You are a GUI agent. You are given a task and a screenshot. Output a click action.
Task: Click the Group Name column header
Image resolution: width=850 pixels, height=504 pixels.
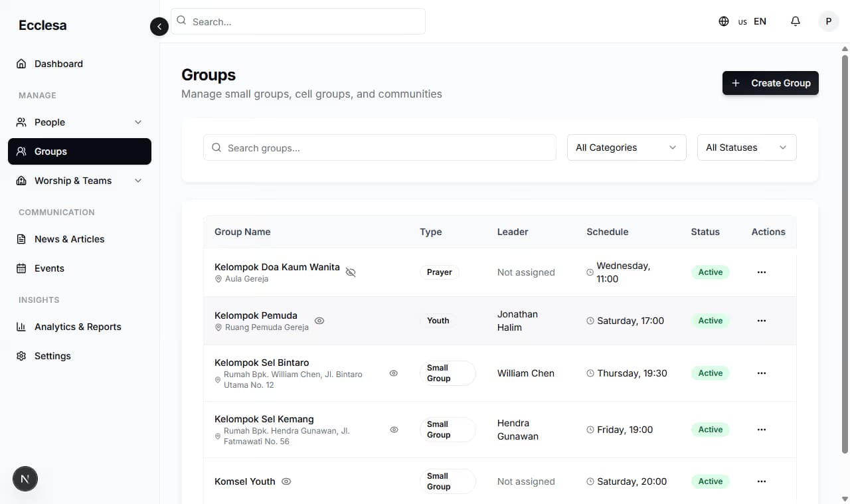242,232
